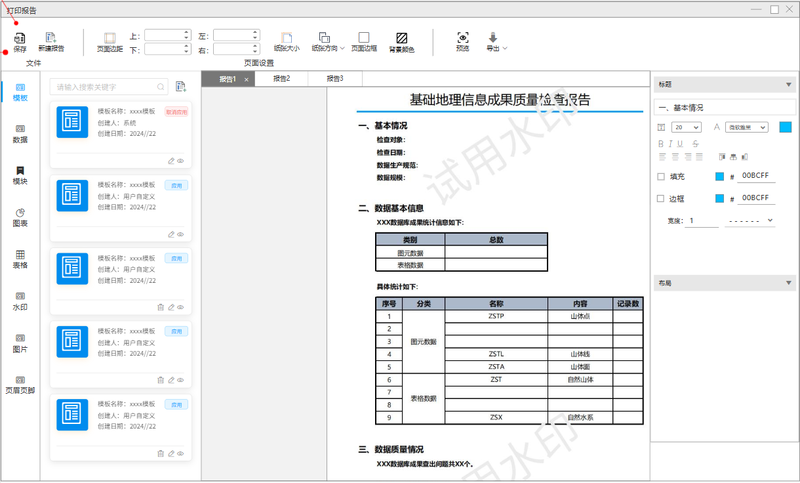Click the 新建报告 toolbar icon
Screen dimensions: 800x483
[51, 38]
